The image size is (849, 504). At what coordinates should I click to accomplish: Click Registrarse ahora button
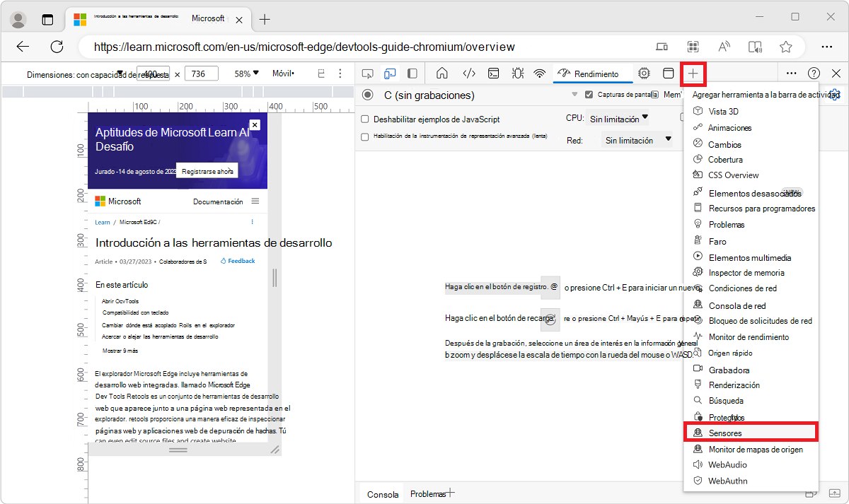click(207, 171)
